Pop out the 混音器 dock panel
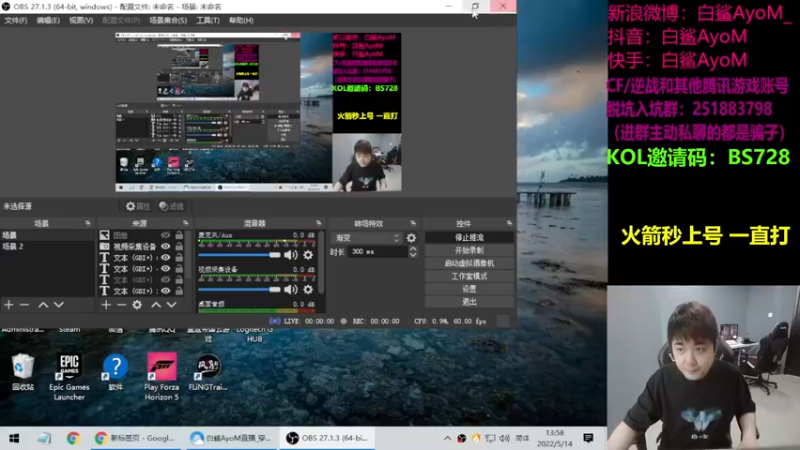 tap(319, 223)
